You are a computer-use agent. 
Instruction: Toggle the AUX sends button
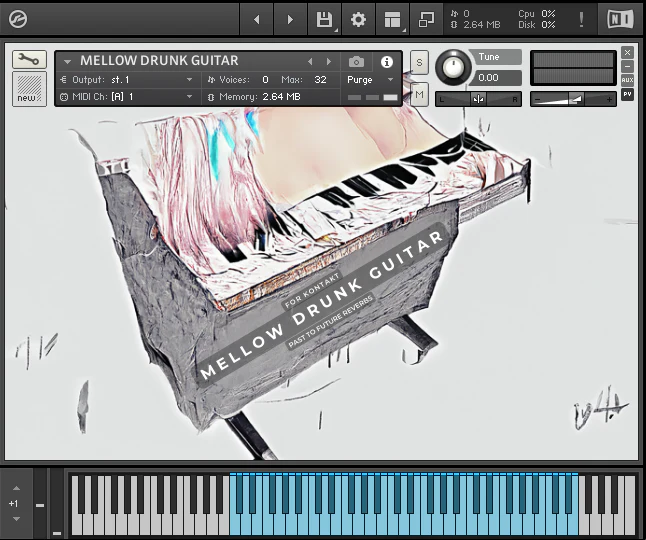[627, 80]
